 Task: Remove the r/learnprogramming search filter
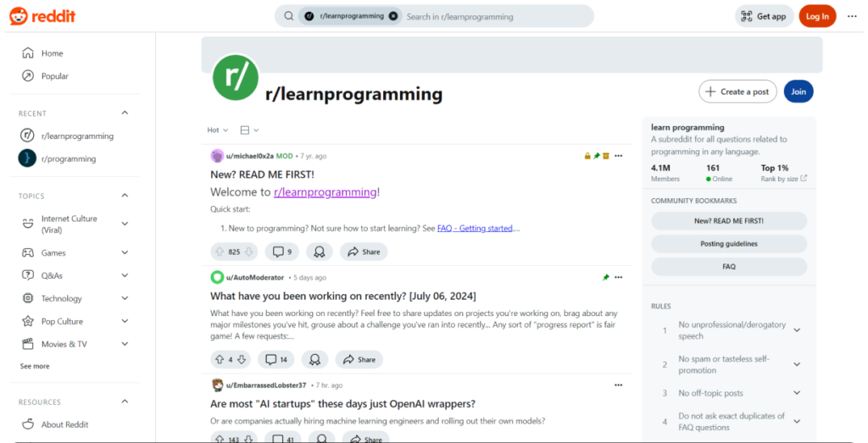point(393,16)
